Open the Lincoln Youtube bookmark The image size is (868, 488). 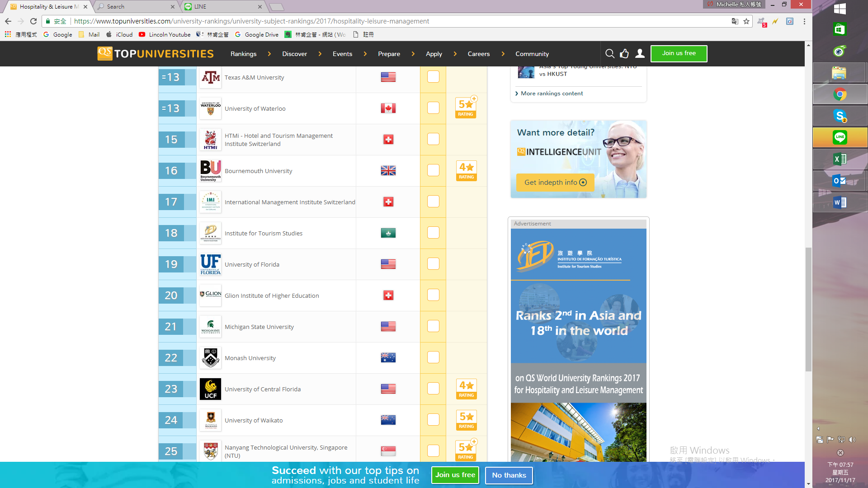pos(165,34)
